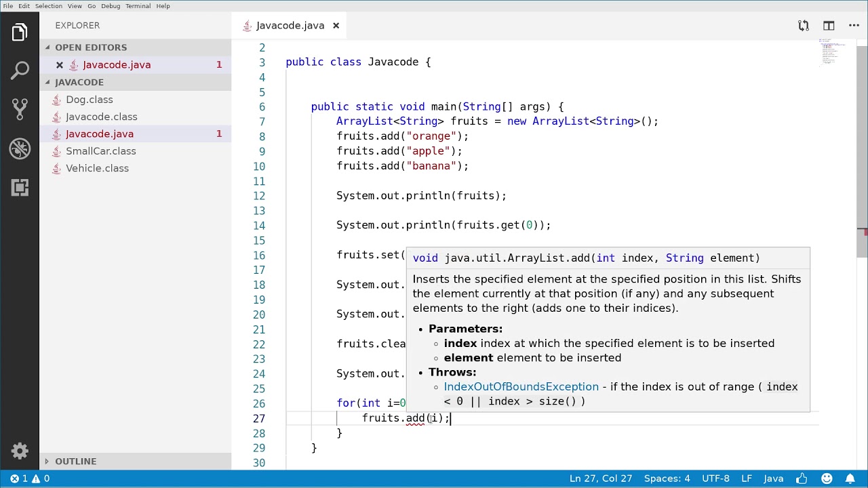Open the Source Control view icon
The image size is (868, 488).
(20, 109)
